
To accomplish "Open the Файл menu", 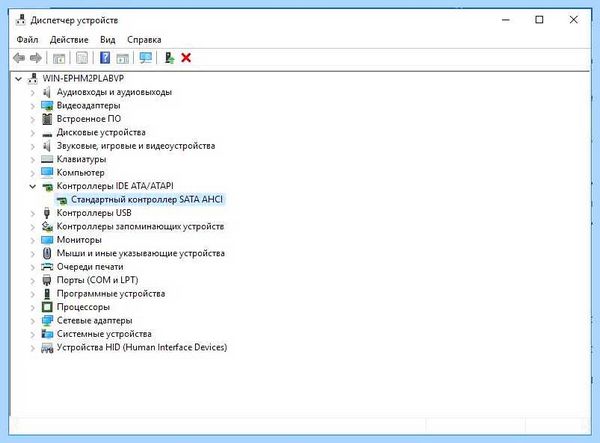I will [27, 40].
